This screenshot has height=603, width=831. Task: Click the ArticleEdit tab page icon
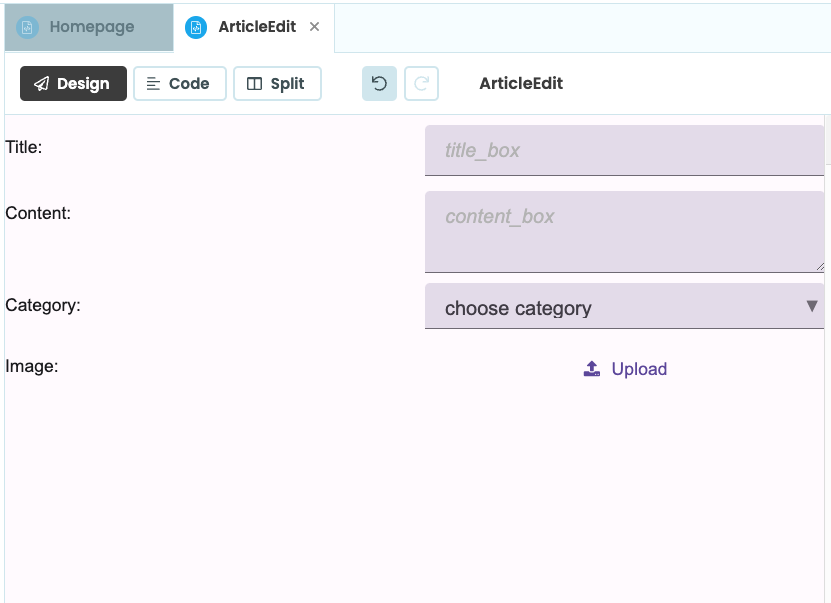tap(195, 27)
